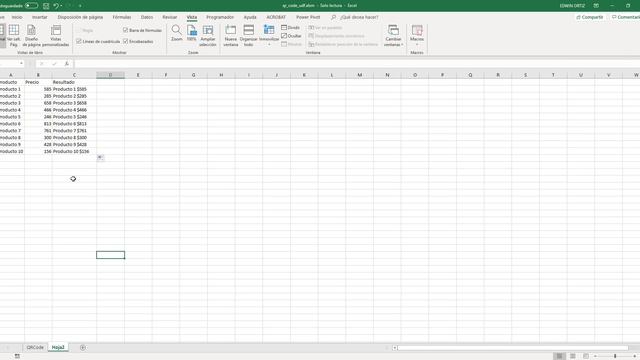Select the Precio header cell
Image resolution: width=640 pixels, height=360 pixels.
[x=38, y=82]
